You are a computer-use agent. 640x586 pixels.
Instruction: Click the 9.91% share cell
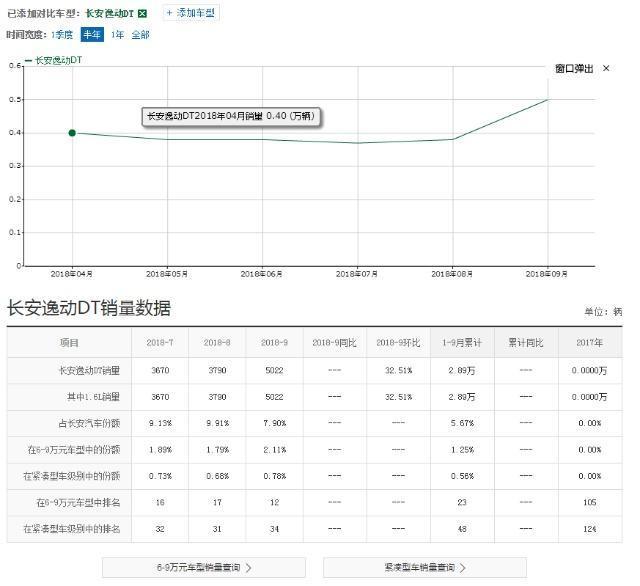[x=217, y=423]
